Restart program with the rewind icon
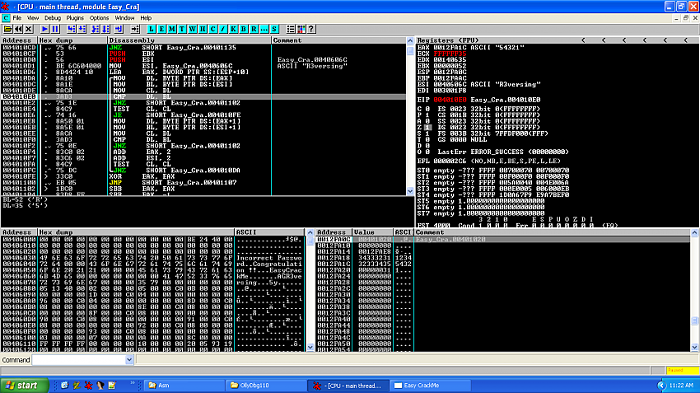Screen dimensions: 700x393 point(18,29)
